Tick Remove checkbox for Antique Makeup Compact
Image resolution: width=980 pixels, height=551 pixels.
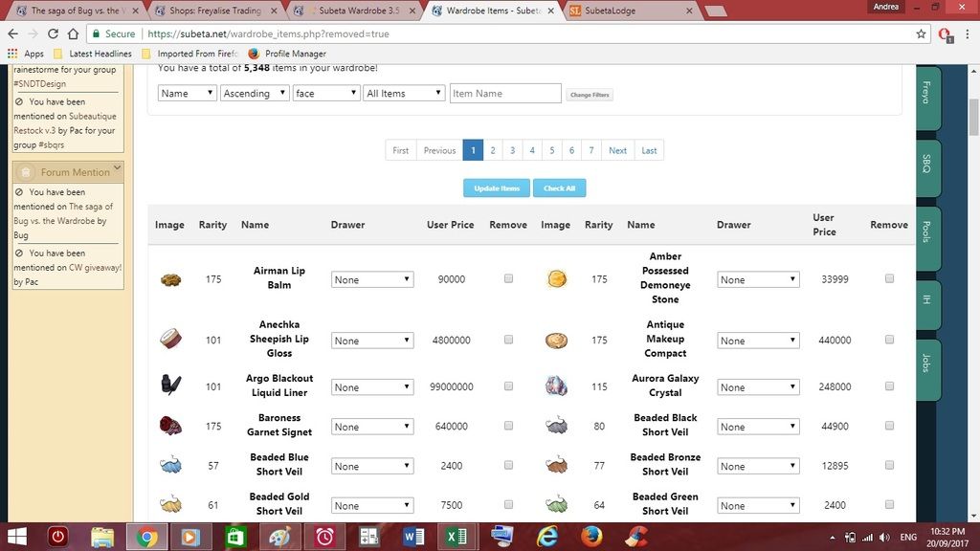889,340
